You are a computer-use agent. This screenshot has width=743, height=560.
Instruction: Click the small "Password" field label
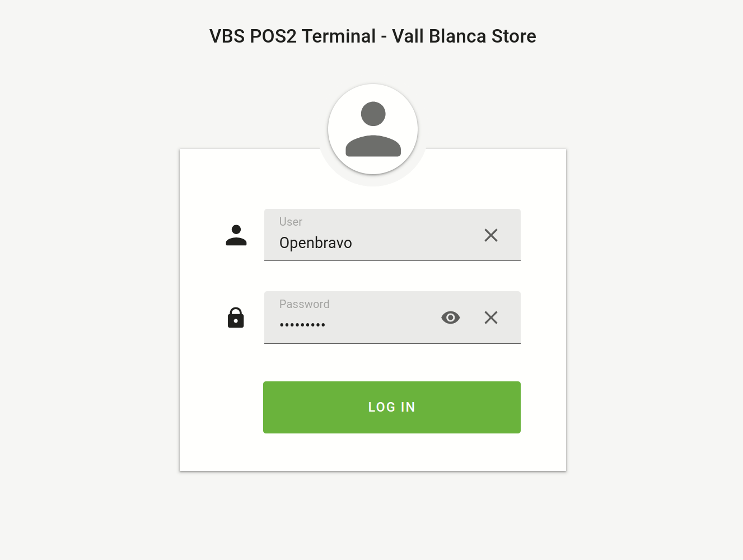(304, 304)
